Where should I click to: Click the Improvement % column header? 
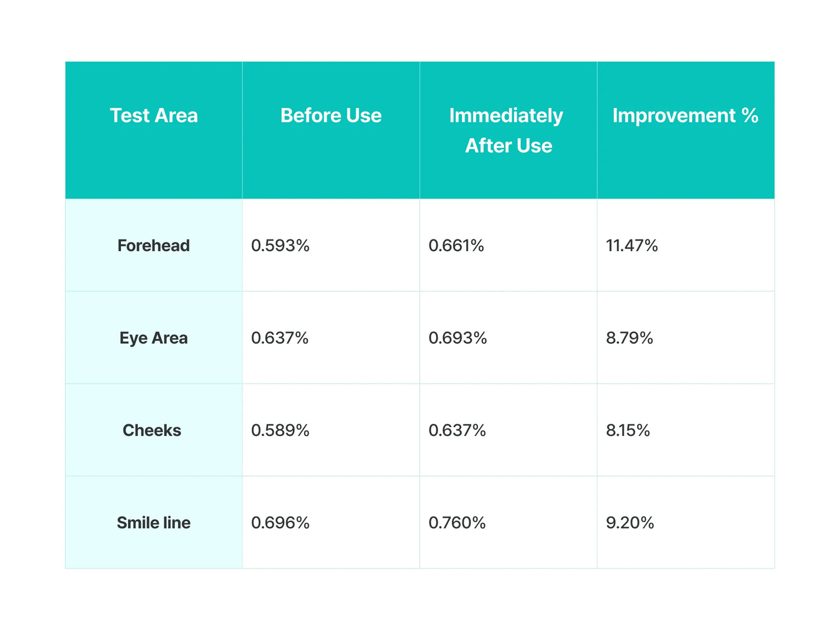pos(685,116)
